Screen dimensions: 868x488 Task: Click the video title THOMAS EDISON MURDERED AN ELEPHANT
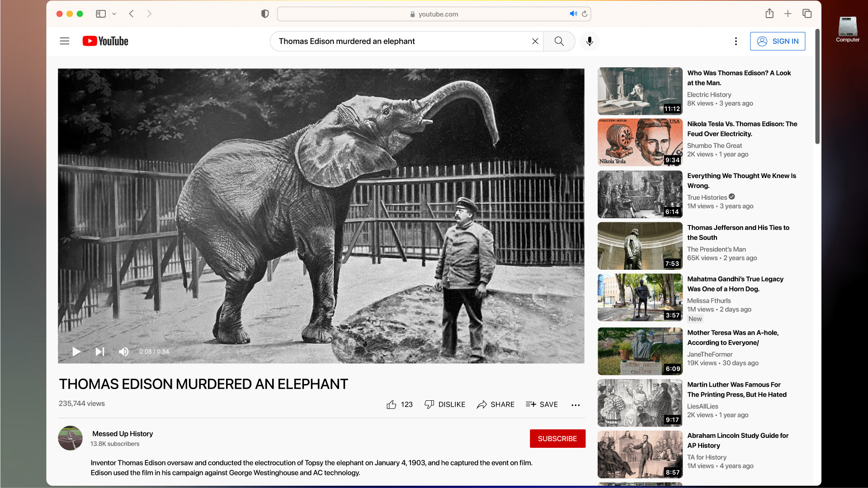(x=203, y=384)
